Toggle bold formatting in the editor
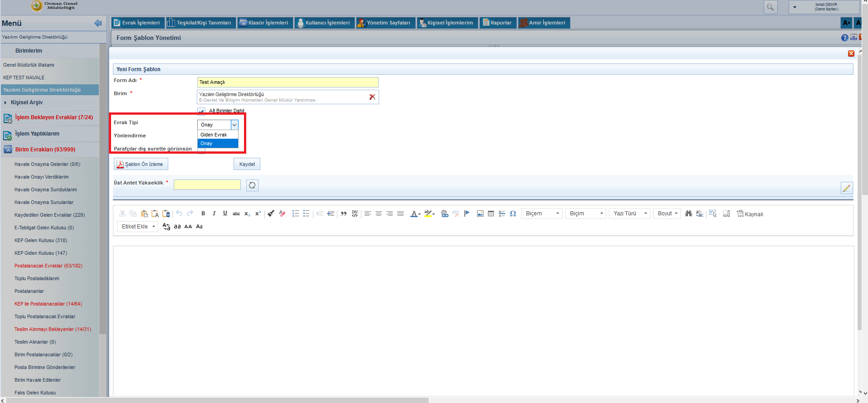The width and height of the screenshot is (868, 403). [203, 214]
